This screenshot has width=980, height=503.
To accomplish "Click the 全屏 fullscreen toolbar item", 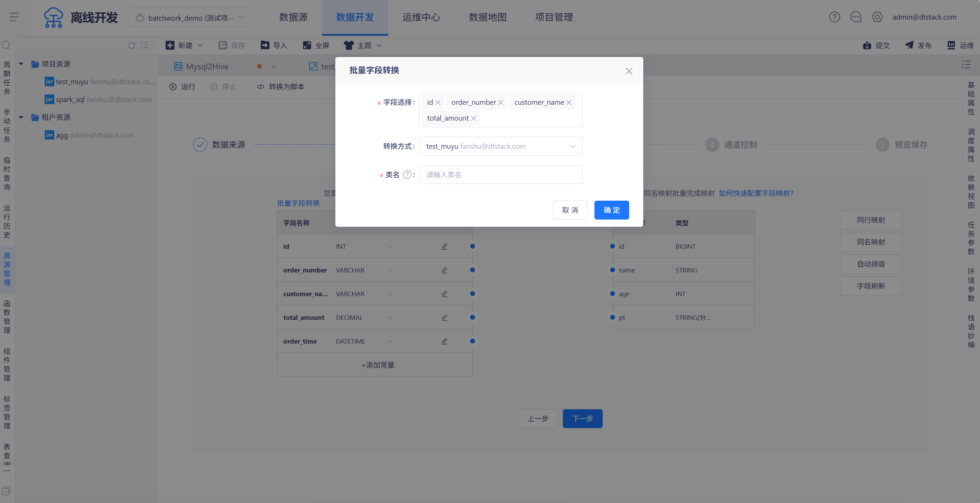I will (316, 46).
